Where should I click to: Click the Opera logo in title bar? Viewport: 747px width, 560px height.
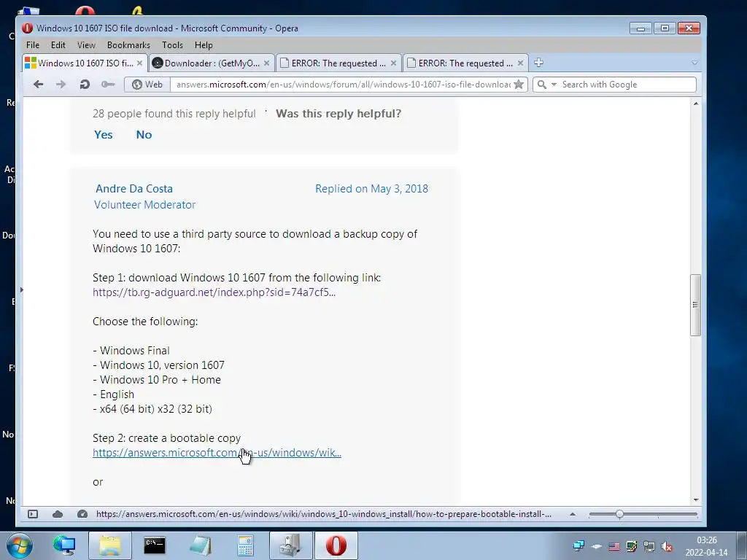27,28
